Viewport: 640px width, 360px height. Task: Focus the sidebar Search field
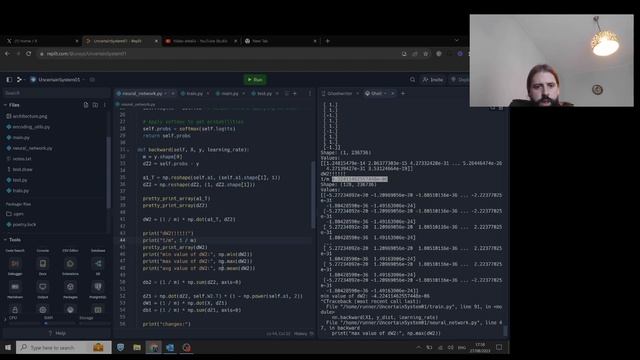point(55,93)
